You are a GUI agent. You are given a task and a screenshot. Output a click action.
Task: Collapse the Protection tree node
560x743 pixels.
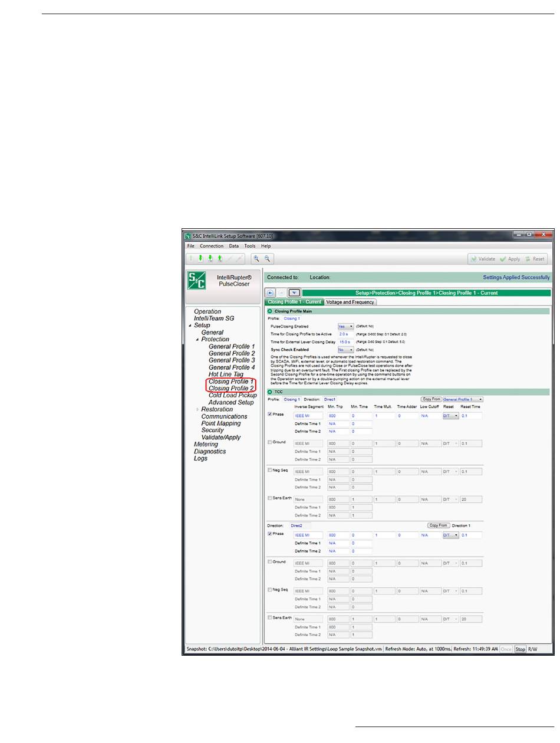(x=197, y=340)
